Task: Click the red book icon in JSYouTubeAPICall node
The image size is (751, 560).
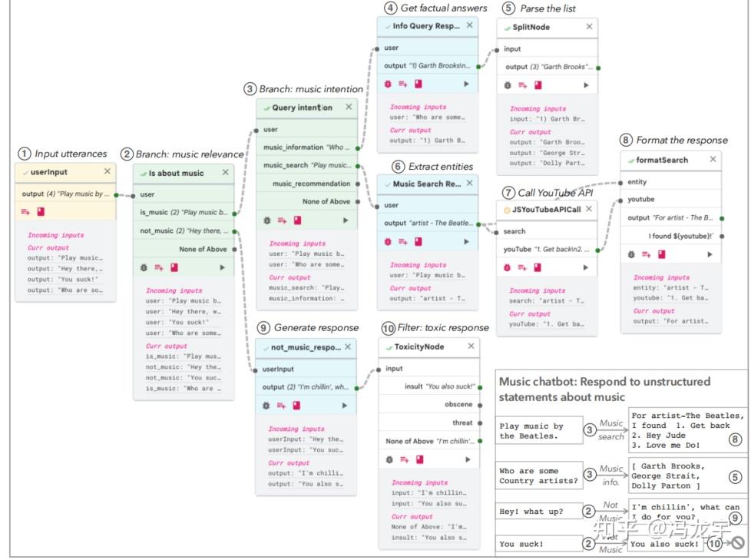Action: click(538, 267)
